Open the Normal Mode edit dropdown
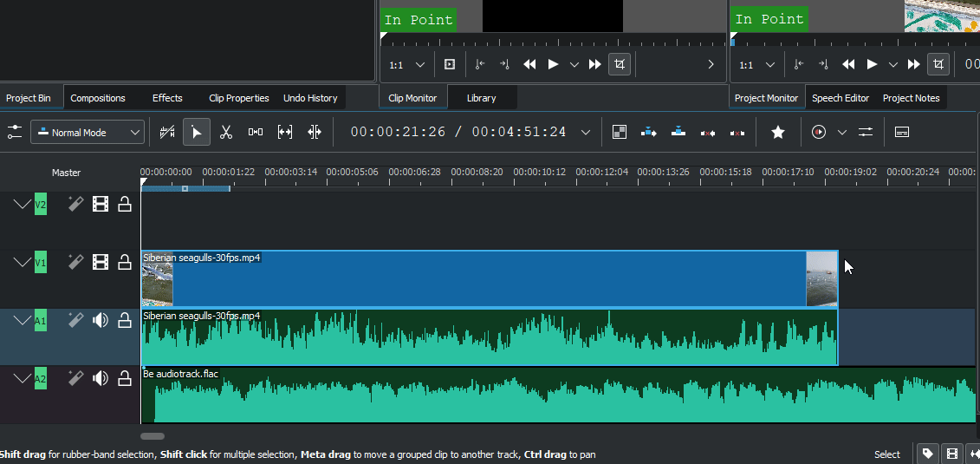The width and height of the screenshot is (980, 464). click(88, 132)
